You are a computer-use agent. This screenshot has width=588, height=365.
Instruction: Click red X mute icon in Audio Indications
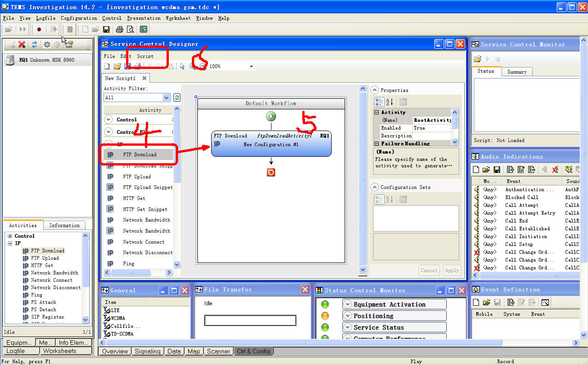pos(555,170)
